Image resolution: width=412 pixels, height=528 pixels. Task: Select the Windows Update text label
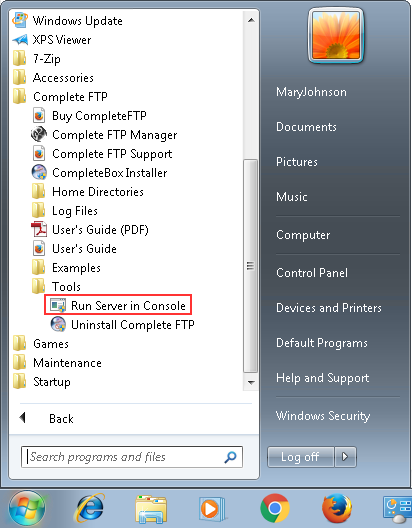[78, 21]
